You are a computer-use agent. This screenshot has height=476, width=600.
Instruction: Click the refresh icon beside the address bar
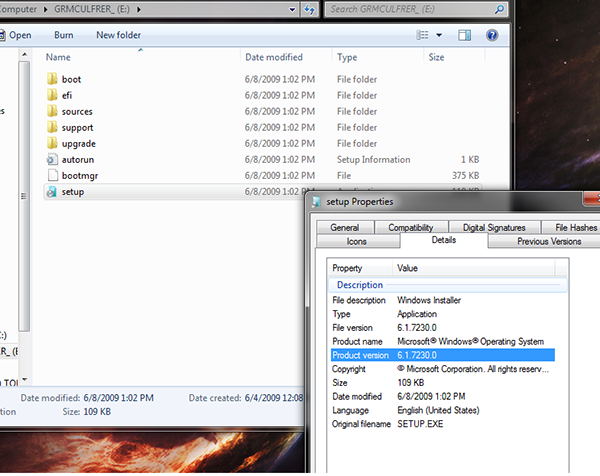(x=309, y=9)
